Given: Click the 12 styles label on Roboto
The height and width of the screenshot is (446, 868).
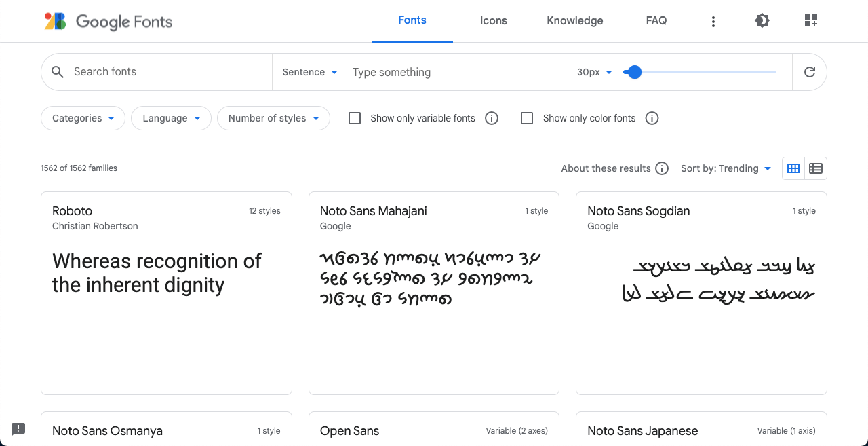Looking at the screenshot, I should (x=264, y=211).
